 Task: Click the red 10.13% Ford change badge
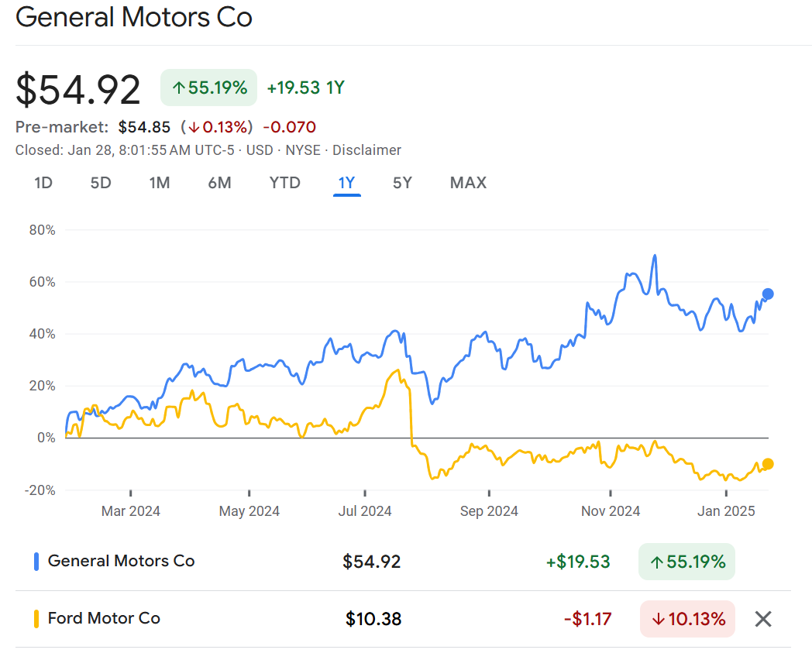click(687, 619)
